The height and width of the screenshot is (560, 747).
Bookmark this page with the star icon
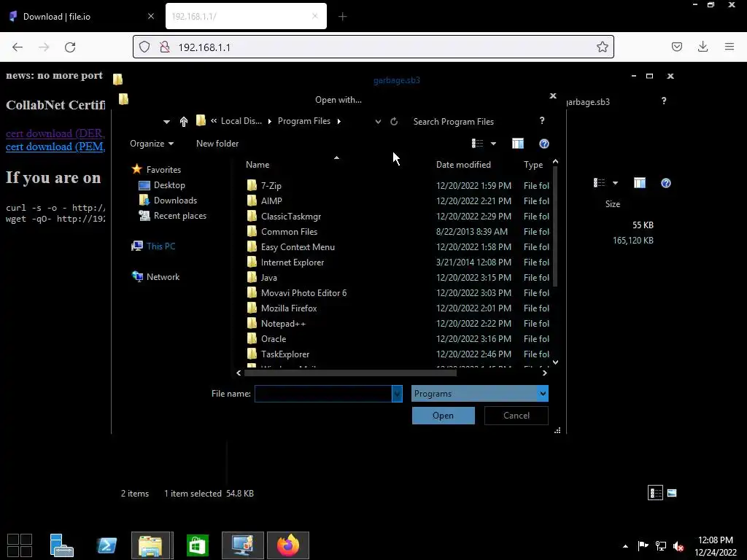602,47
